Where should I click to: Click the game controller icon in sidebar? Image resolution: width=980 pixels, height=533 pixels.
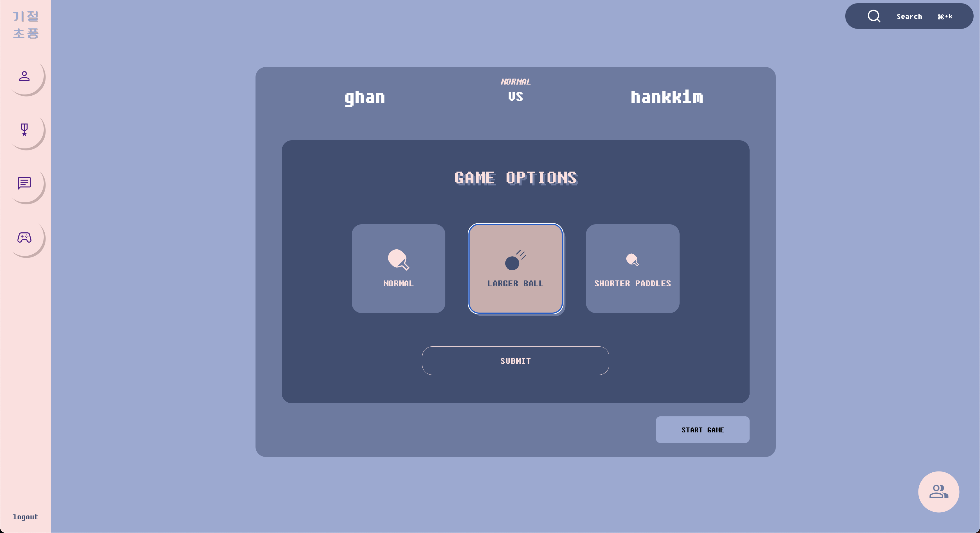click(x=25, y=238)
